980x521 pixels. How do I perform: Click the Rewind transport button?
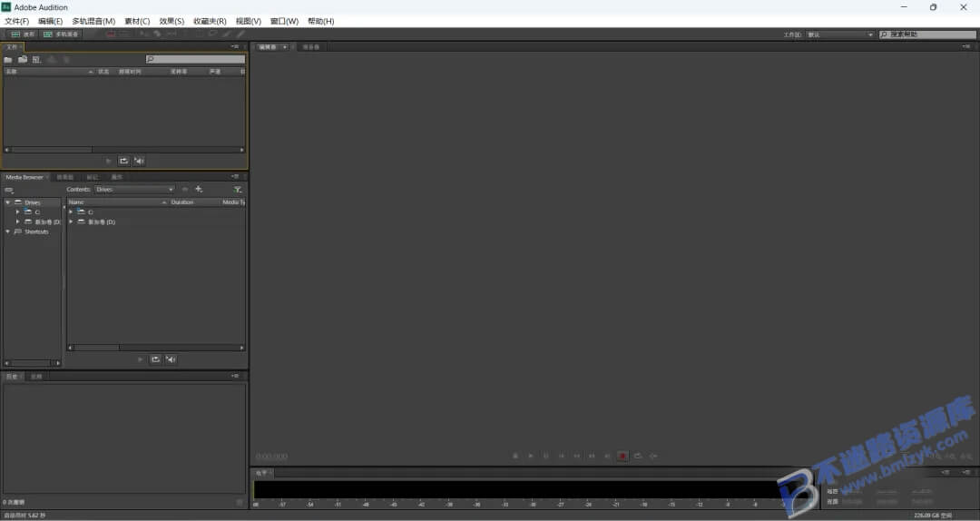[x=577, y=456]
